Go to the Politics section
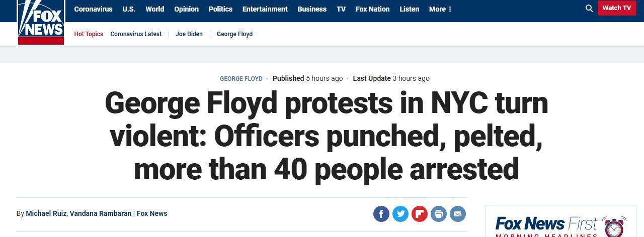 click(220, 9)
